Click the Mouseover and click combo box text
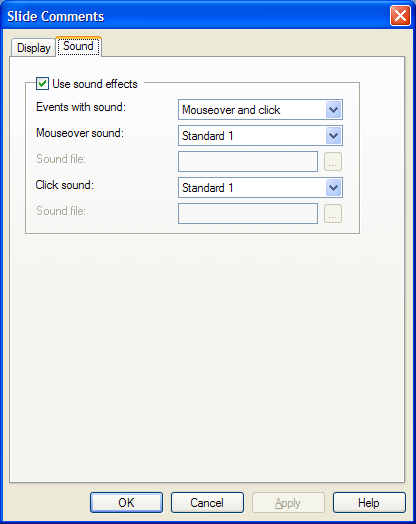Screen dimensions: 416x524 231,110
